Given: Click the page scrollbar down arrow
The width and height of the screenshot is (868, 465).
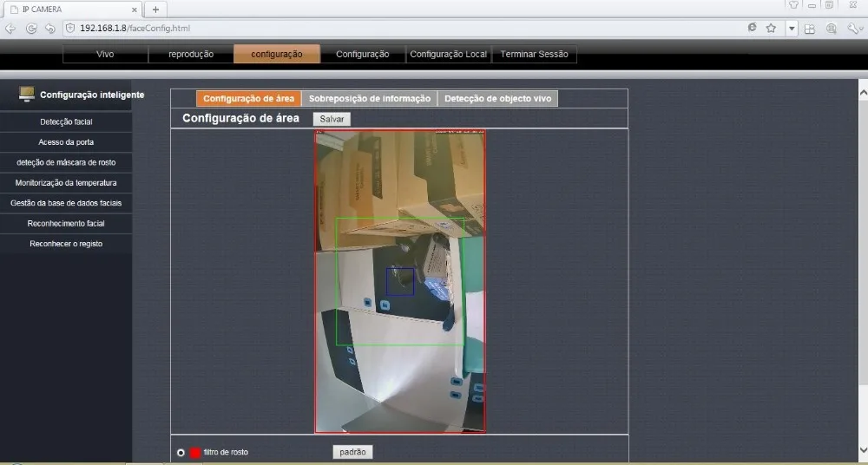Looking at the screenshot, I should tap(863, 449).
